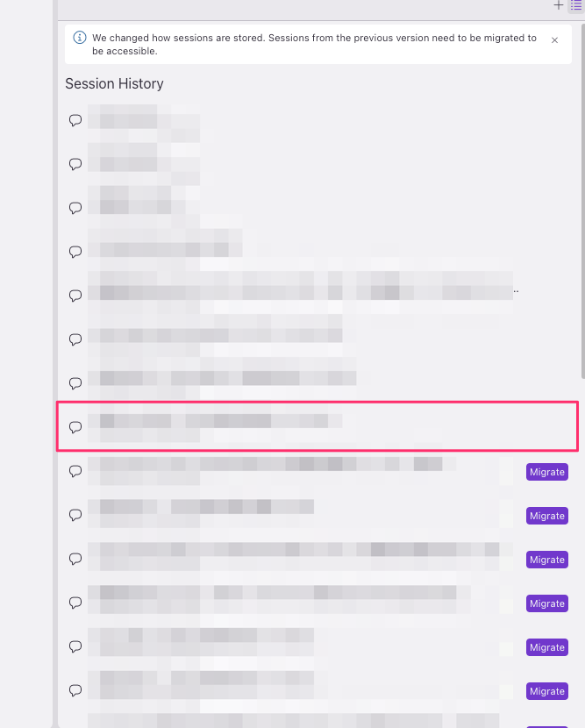Toggle the purple session list icon at top right
585x728 pixels.
576,5
